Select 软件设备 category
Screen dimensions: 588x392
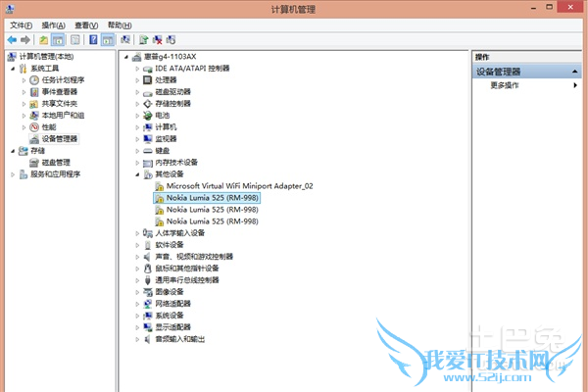pyautogui.click(x=170, y=245)
